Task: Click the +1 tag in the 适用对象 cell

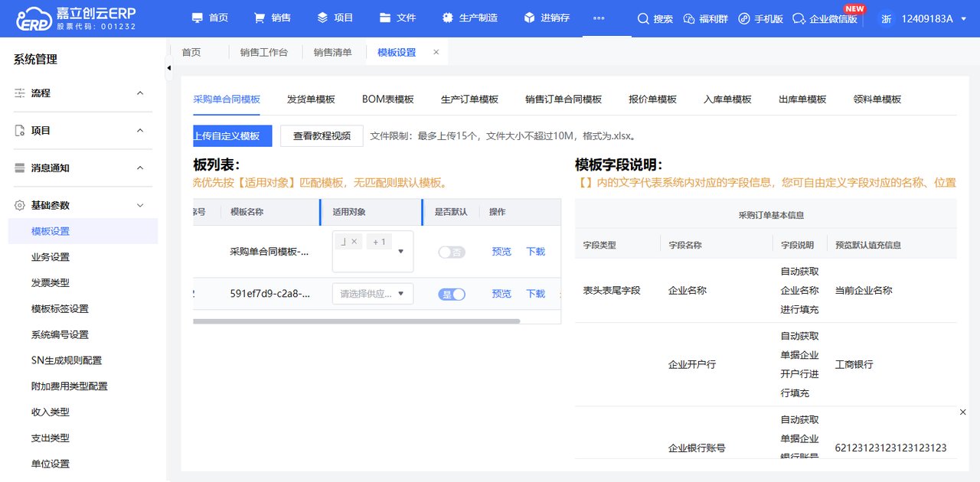Action: (379, 242)
